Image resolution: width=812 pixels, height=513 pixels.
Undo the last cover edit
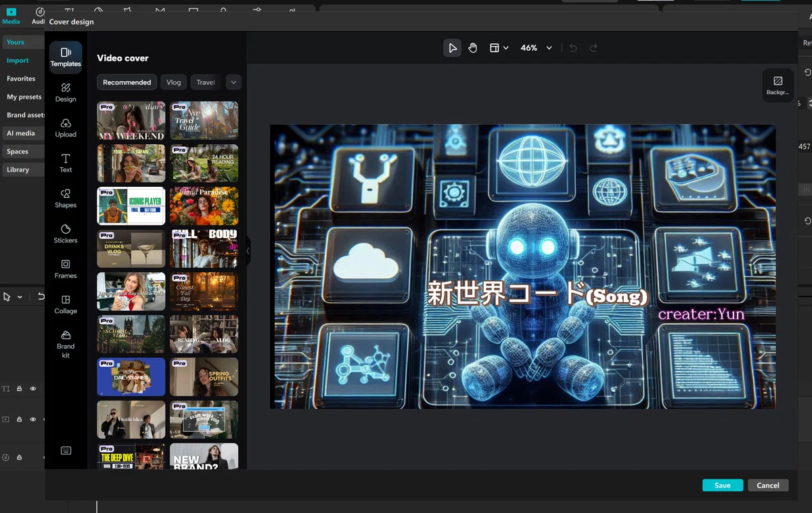click(x=573, y=48)
